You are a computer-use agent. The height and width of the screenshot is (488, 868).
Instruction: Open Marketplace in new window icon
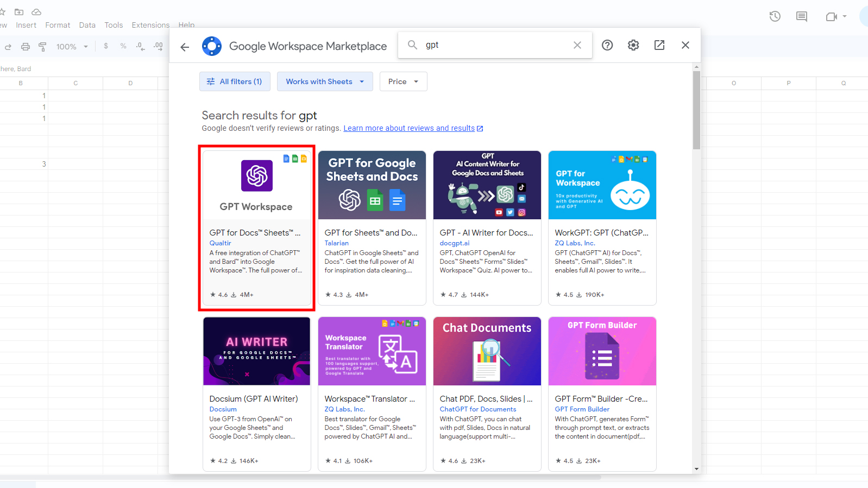659,45
